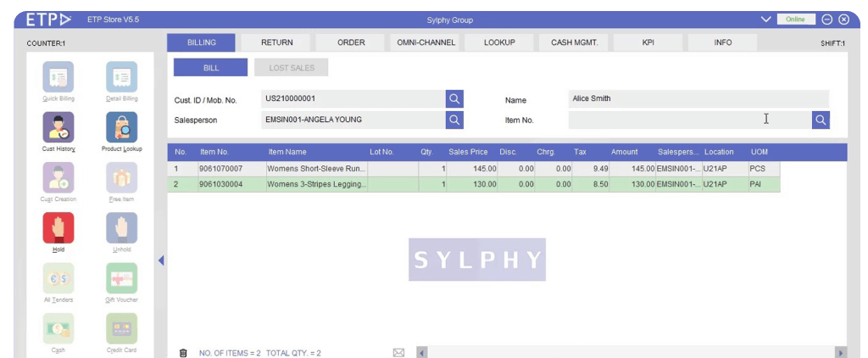Choose Gift Voucher tender
Viewport: 868px width, 358px height.
point(122,278)
